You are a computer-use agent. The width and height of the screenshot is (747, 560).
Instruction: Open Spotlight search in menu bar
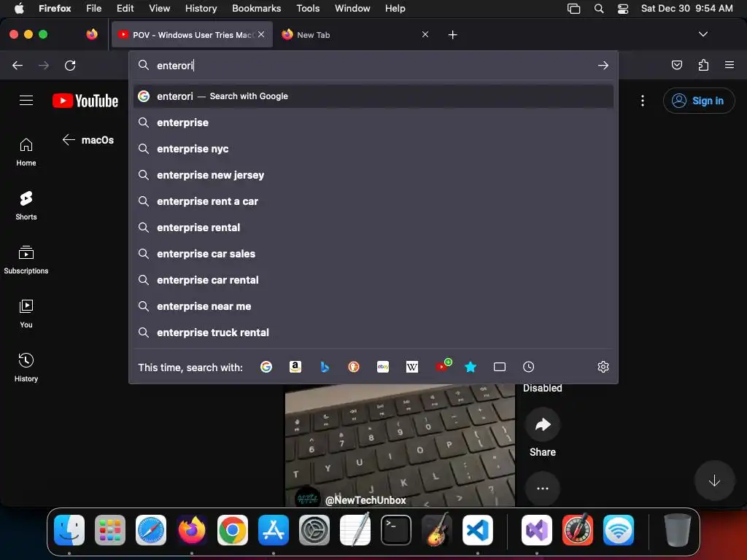click(x=599, y=8)
